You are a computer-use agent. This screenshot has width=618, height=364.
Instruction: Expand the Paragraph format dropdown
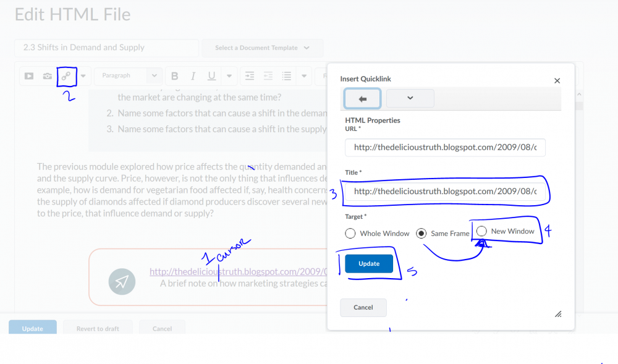[x=129, y=76]
